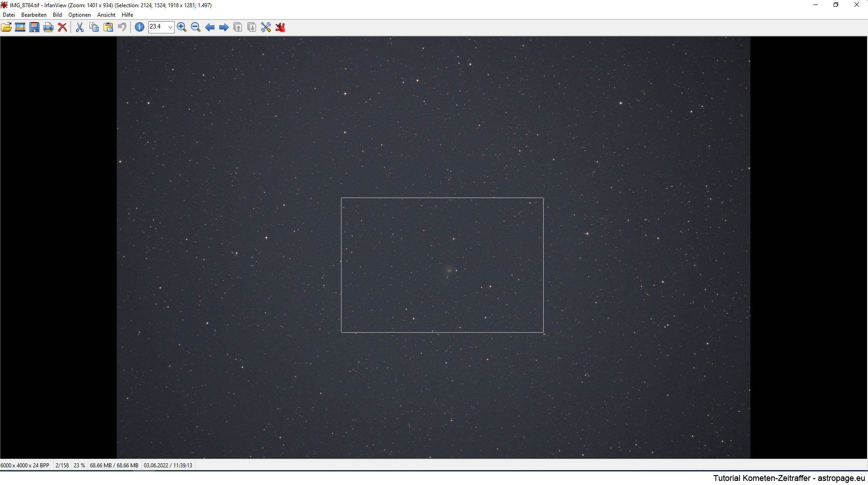Delete the file with the red X icon
This screenshot has height=485, width=868.
pyautogui.click(x=62, y=27)
